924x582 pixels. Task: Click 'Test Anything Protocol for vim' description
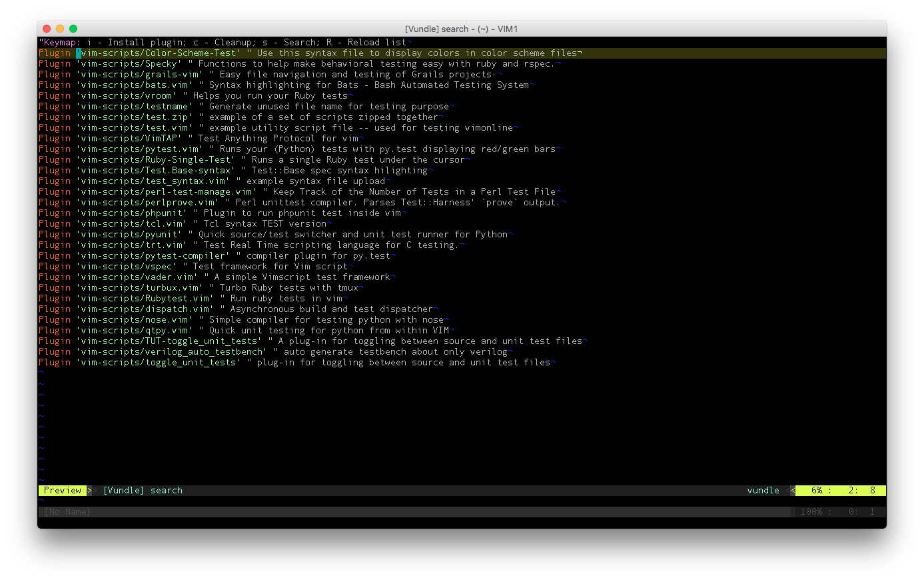[278, 139]
